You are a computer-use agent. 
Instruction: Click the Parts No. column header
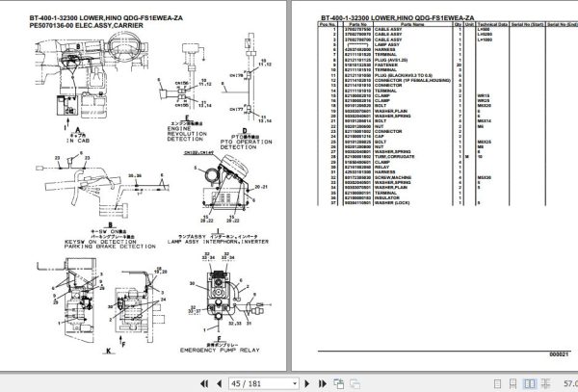pyautogui.click(x=358, y=24)
